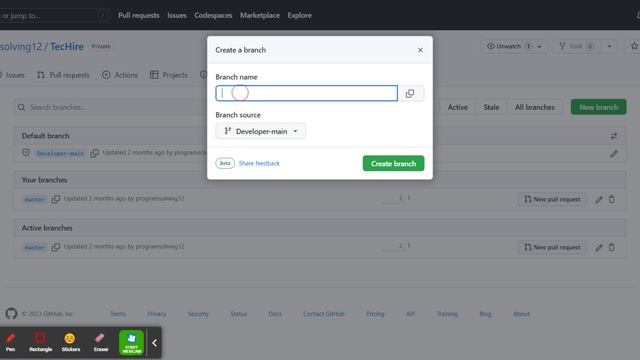This screenshot has width=640, height=360.
Task: Switch to the repository Actions tab
Action: [x=120, y=75]
